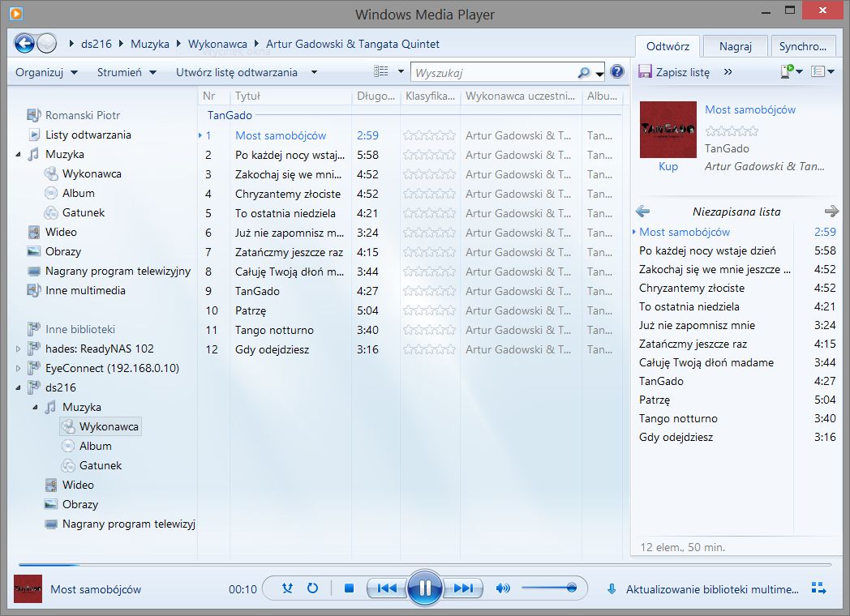Toggle repeat playback mode
This screenshot has width=850, height=616.
[x=313, y=588]
